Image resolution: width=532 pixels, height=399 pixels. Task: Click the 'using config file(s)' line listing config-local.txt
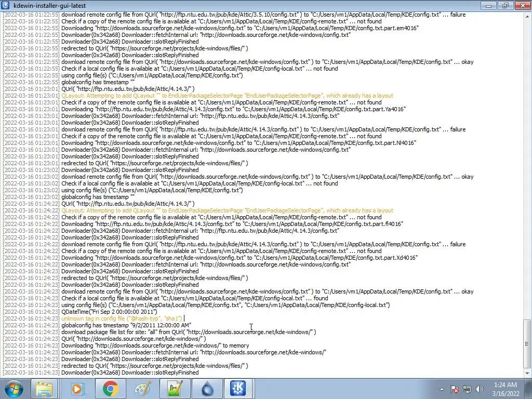196,305
